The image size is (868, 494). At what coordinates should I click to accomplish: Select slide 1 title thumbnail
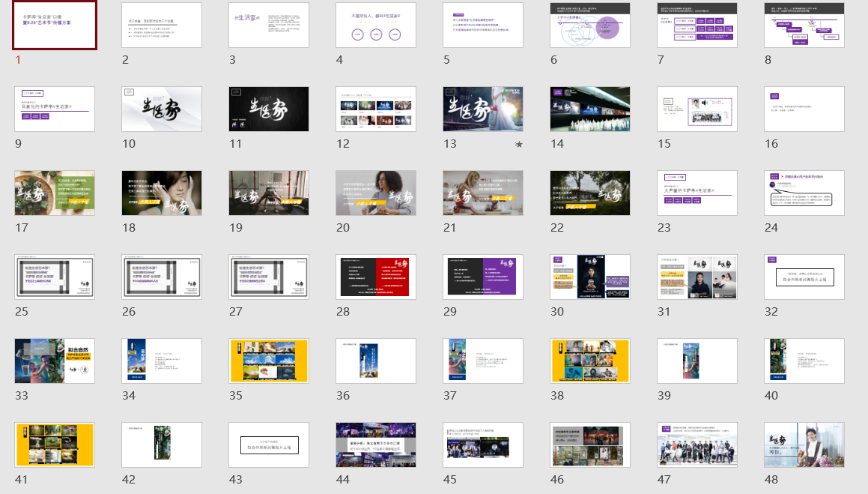point(55,25)
